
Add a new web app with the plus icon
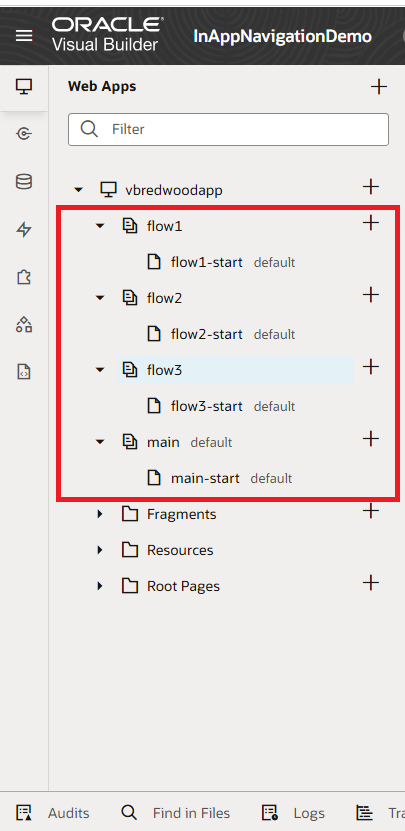click(379, 86)
